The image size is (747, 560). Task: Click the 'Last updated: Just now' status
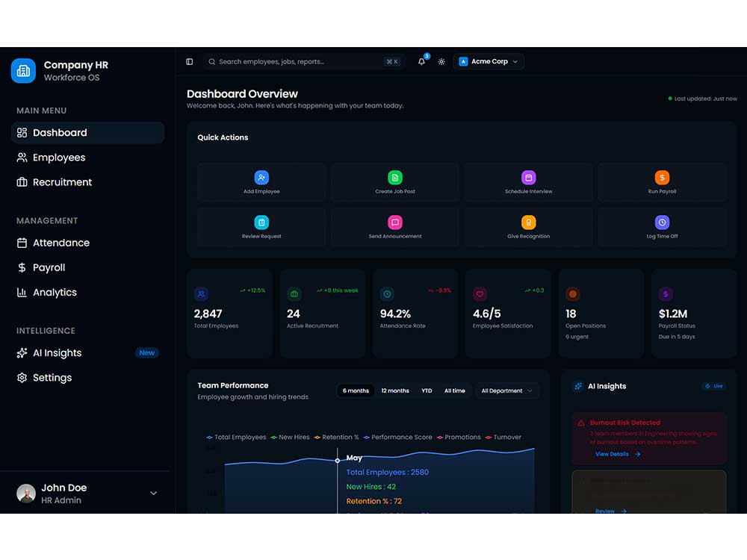(703, 99)
